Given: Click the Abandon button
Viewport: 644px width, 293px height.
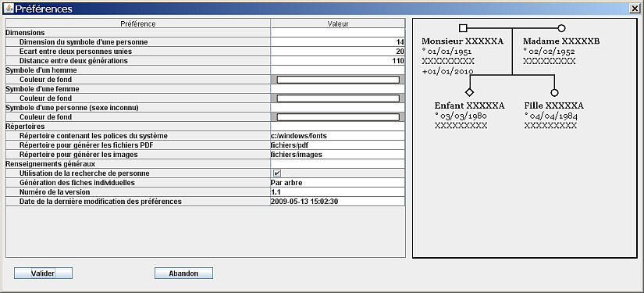Looking at the screenshot, I should tap(183, 273).
